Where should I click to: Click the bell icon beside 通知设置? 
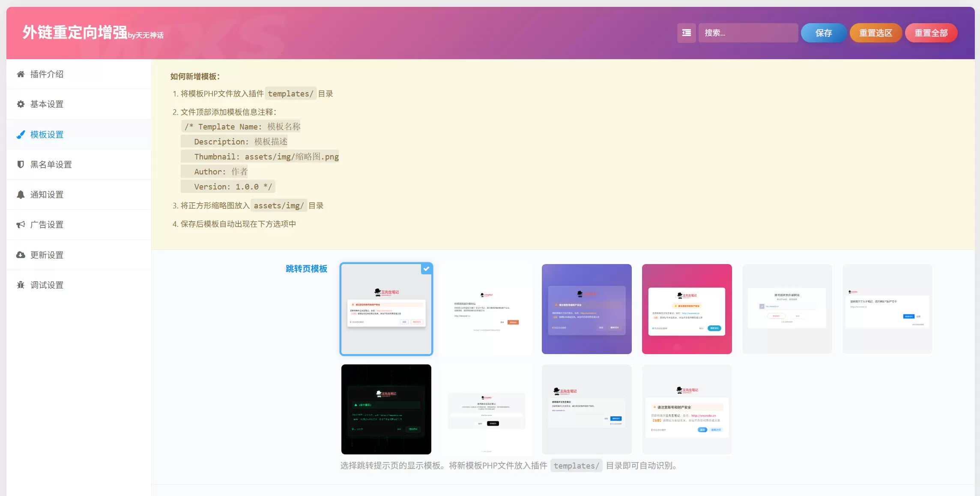click(21, 195)
